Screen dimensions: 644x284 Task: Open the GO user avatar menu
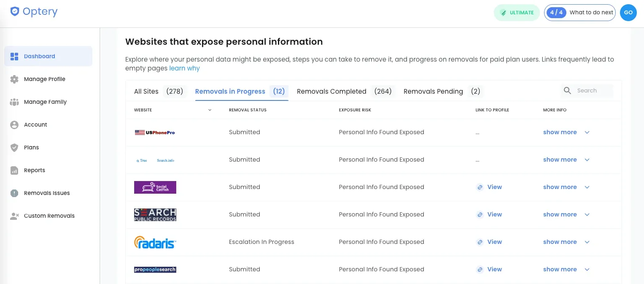(x=628, y=13)
